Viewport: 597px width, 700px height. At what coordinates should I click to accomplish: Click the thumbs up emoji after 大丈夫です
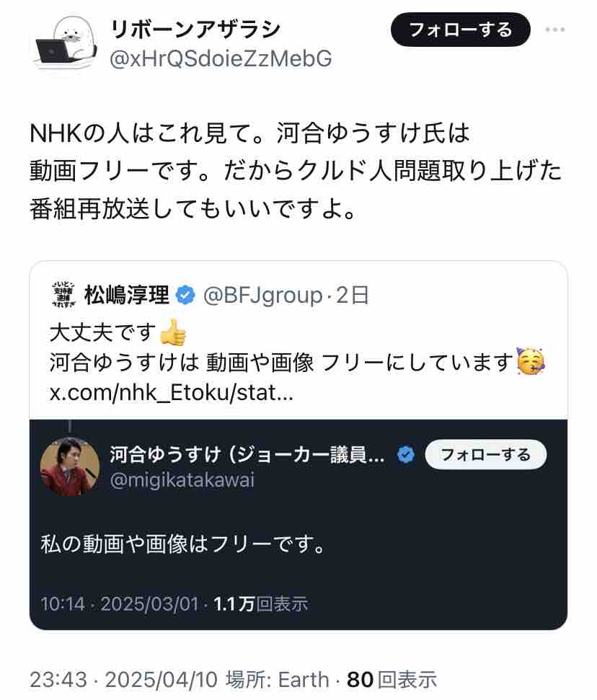click(x=173, y=332)
